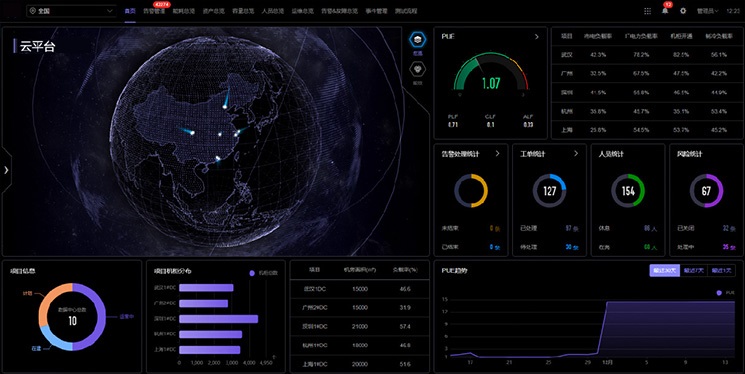Image resolution: width=745 pixels, height=374 pixels.
Task: Click the location pin in region selector
Action: (x=33, y=11)
